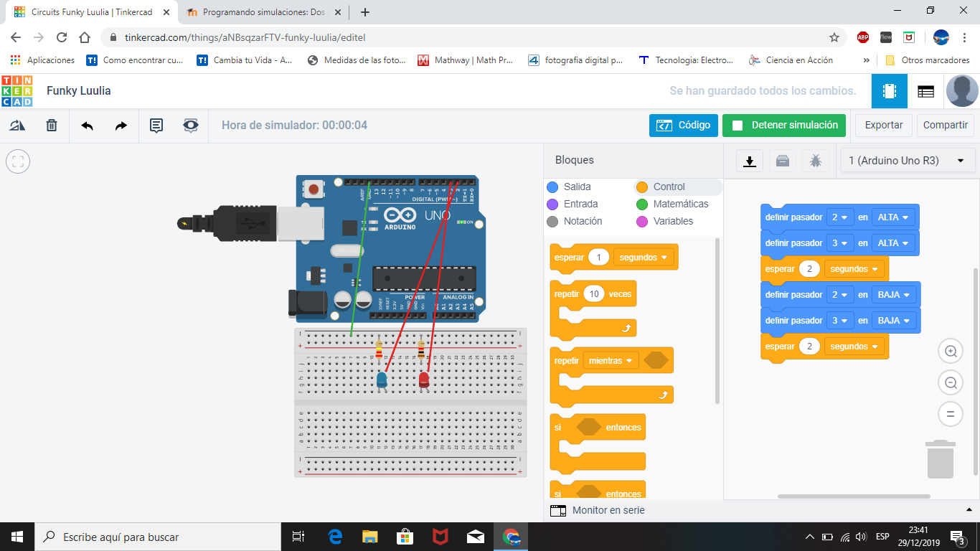Delete selected component with trash icon

52,126
